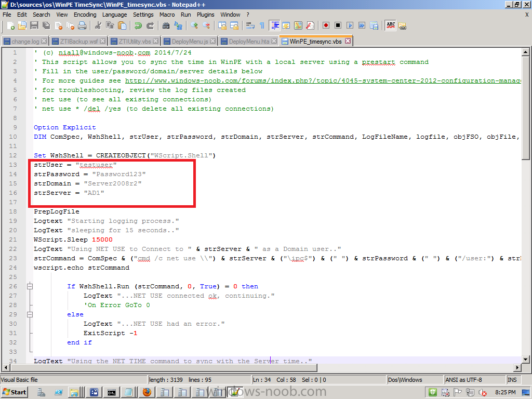Open the Language menu
Image resolution: width=532 pixels, height=399 pixels.
[115, 15]
